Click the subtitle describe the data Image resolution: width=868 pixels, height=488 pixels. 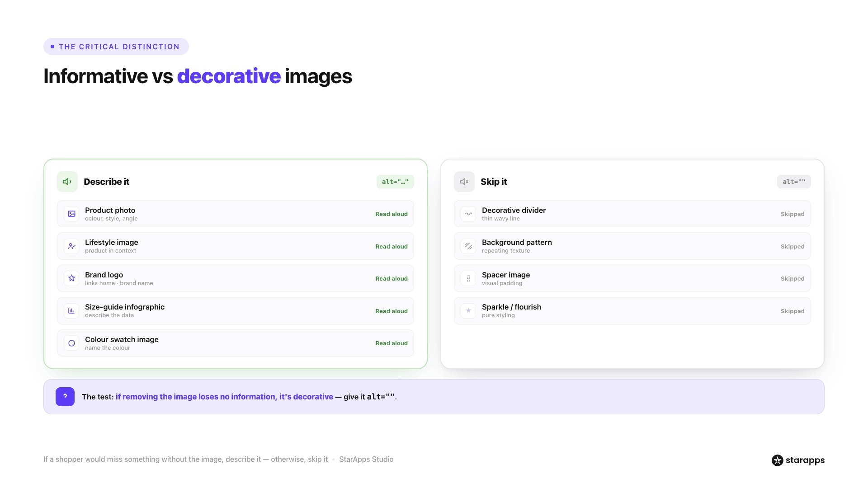pyautogui.click(x=109, y=315)
